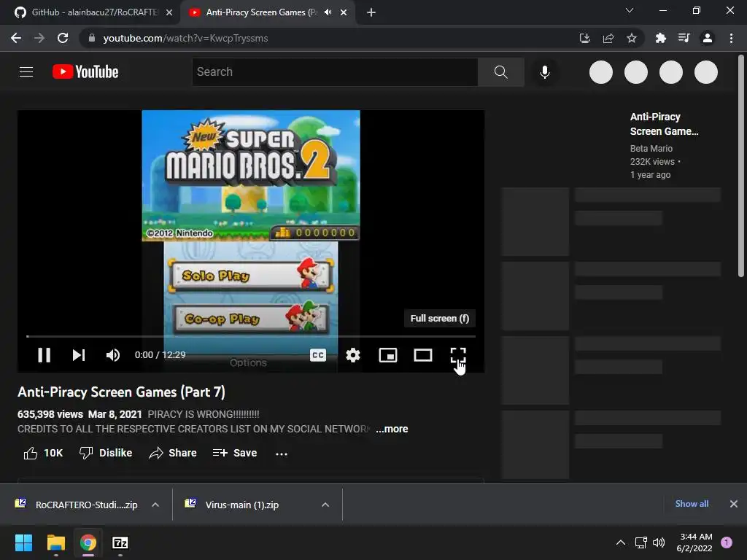
Task: Open the notification center badge
Action: [x=726, y=542]
